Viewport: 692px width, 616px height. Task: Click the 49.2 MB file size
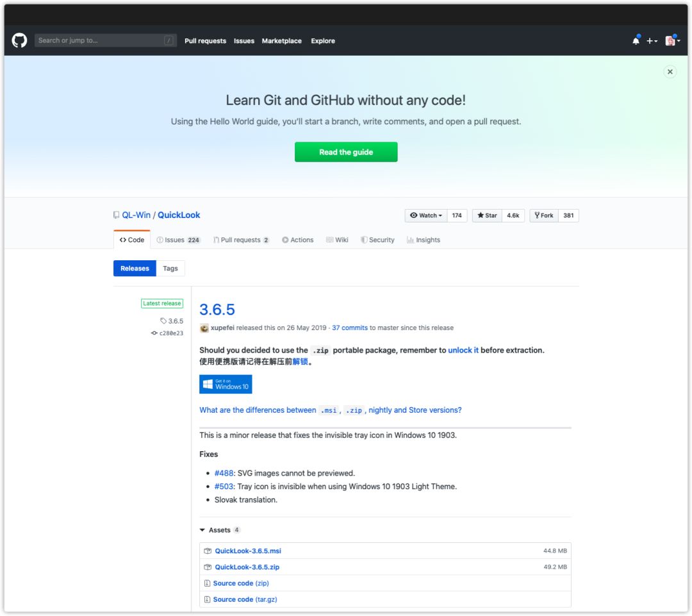[x=555, y=567]
